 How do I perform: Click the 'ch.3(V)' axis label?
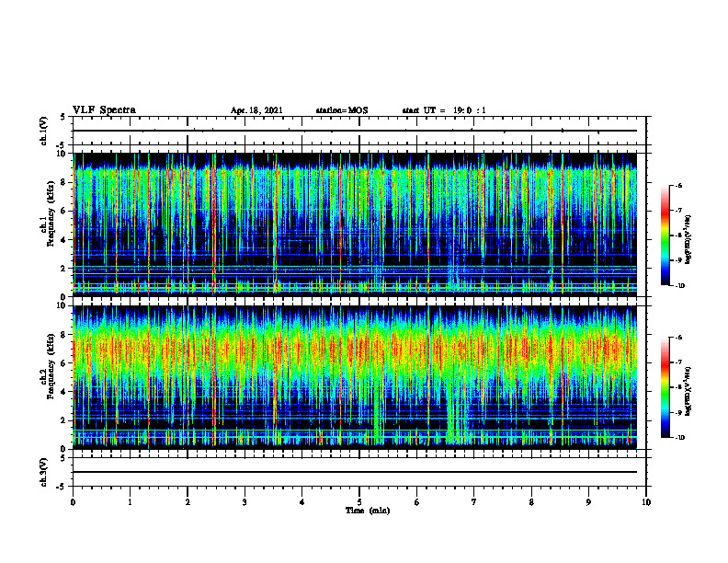tap(43, 472)
